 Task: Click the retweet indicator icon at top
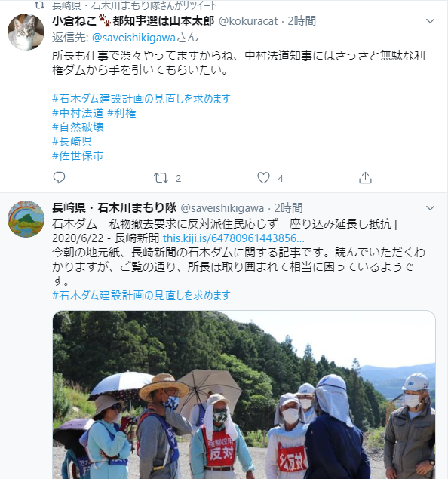click(39, 5)
